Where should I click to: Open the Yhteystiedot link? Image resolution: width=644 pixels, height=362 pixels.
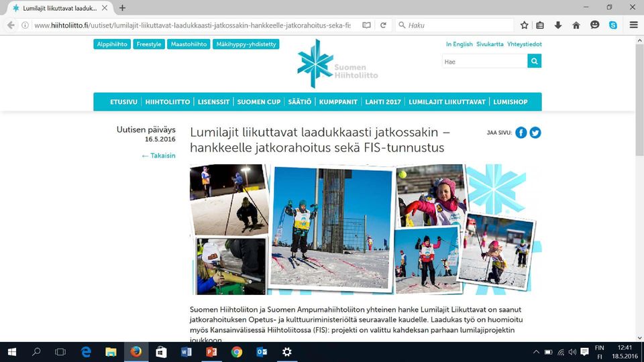pos(524,44)
